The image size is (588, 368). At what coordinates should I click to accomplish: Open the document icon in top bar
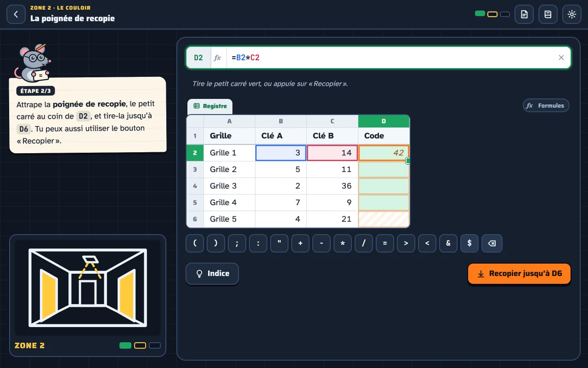(524, 14)
